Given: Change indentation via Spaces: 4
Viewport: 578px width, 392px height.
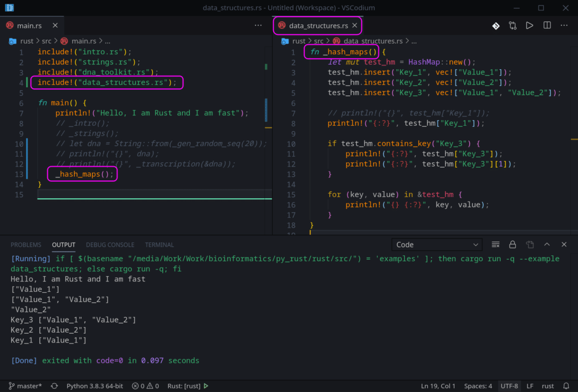Looking at the screenshot, I should click(478, 385).
